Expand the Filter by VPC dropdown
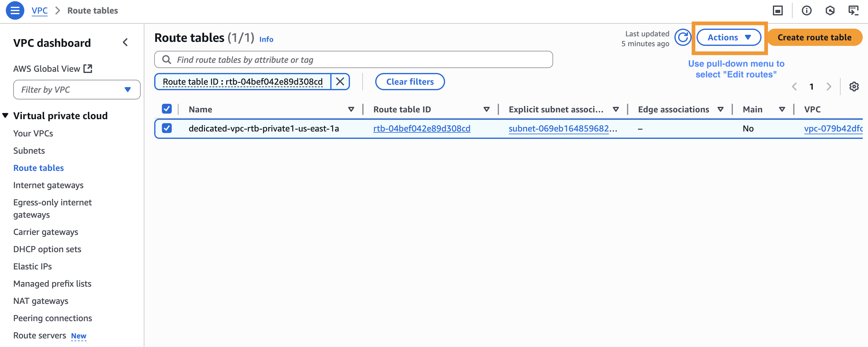868x347 pixels. point(77,90)
